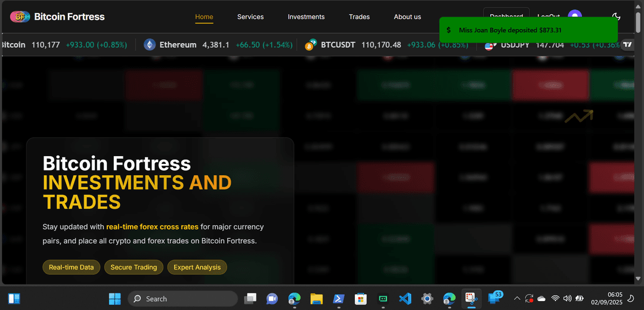
Task: Open the Widgets panel icon on taskbar
Action: pyautogui.click(x=14, y=299)
